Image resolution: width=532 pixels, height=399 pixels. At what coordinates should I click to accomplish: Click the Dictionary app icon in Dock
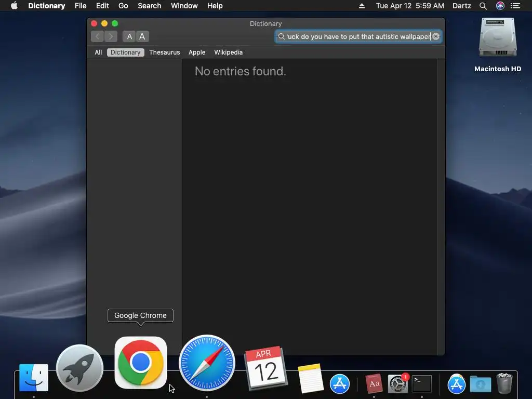tap(374, 383)
